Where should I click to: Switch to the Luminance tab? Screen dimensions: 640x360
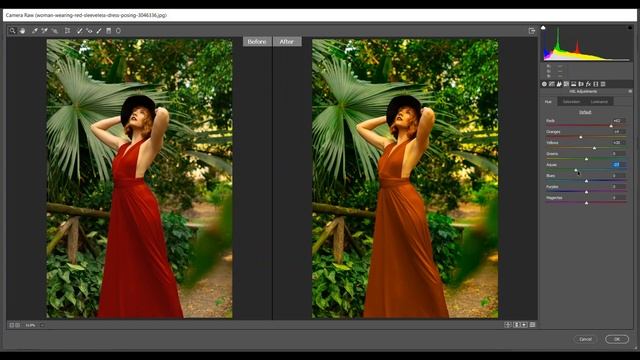(599, 102)
